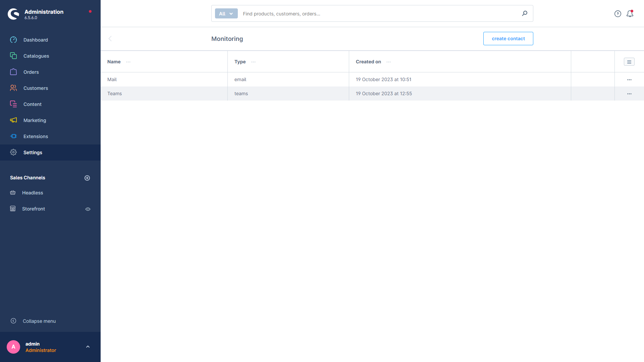Select the Storefront sales channel
The height and width of the screenshot is (362, 644).
pos(34,208)
